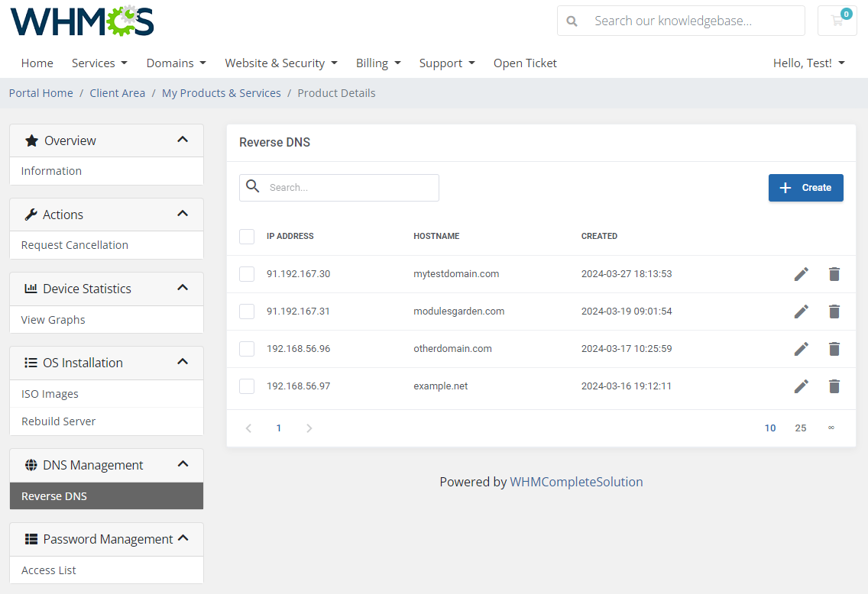Show 25 records per page
The width and height of the screenshot is (868, 594).
[x=801, y=428]
